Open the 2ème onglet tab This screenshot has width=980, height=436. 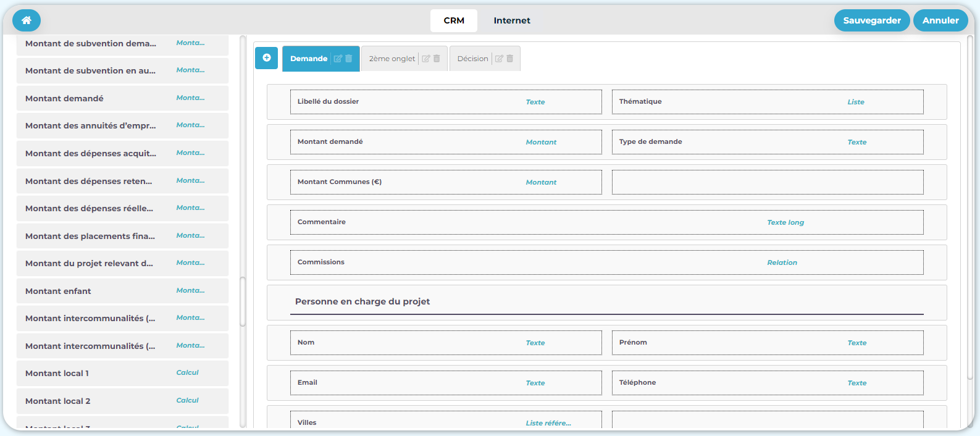392,59
